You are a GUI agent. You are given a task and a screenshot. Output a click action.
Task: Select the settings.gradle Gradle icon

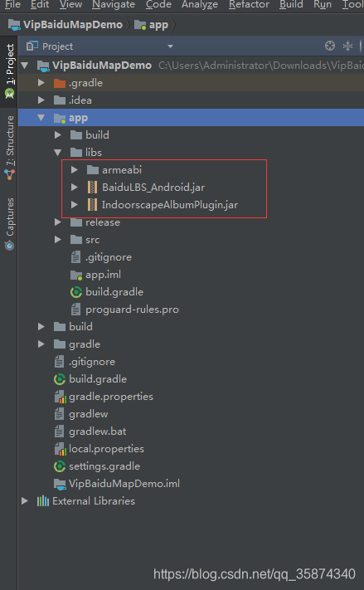pyautogui.click(x=60, y=466)
